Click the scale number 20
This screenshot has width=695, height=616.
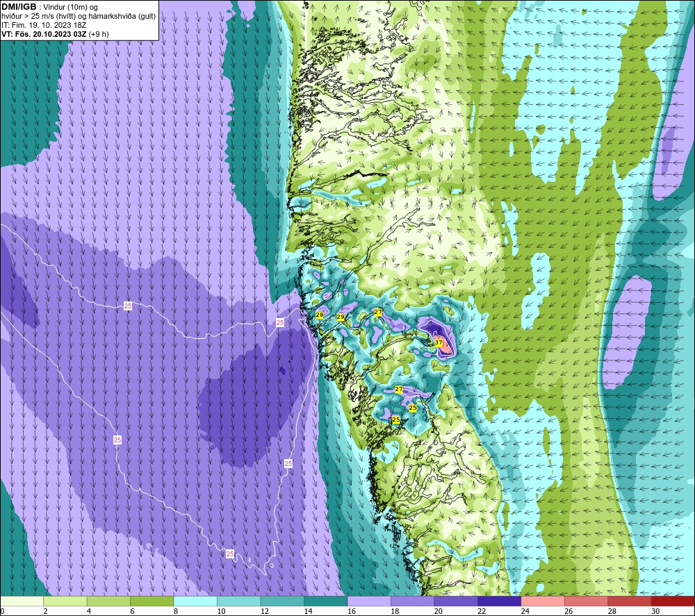point(439,611)
